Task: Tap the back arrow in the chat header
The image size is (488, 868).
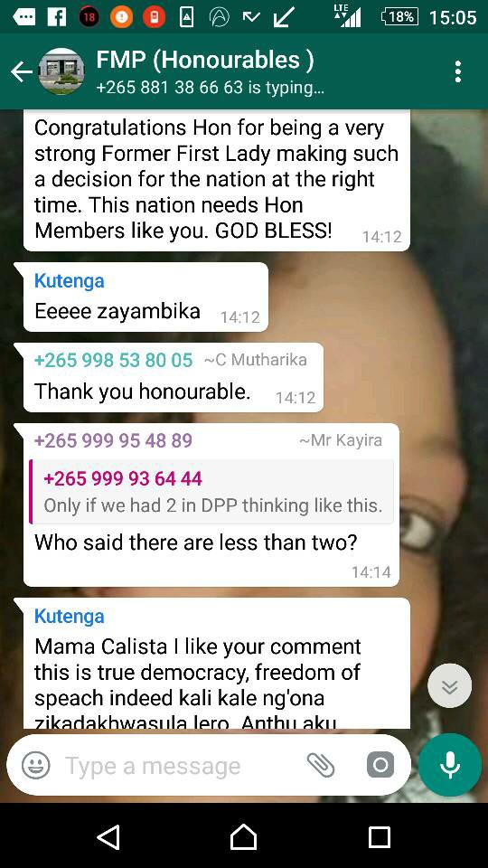Action: coord(21,72)
